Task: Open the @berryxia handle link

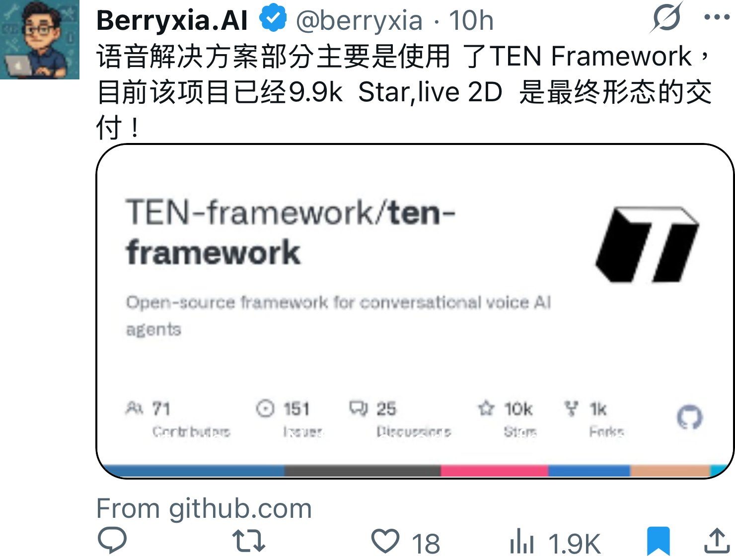Action: point(359,20)
